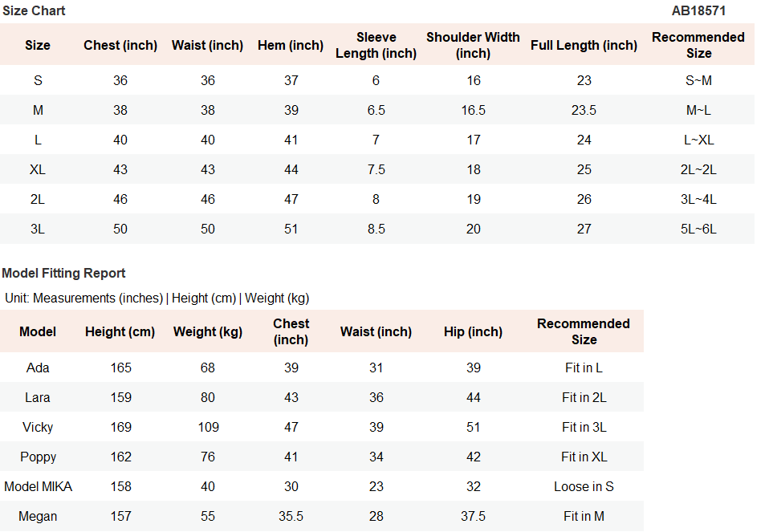Click the Size Chart heading

click(x=34, y=10)
